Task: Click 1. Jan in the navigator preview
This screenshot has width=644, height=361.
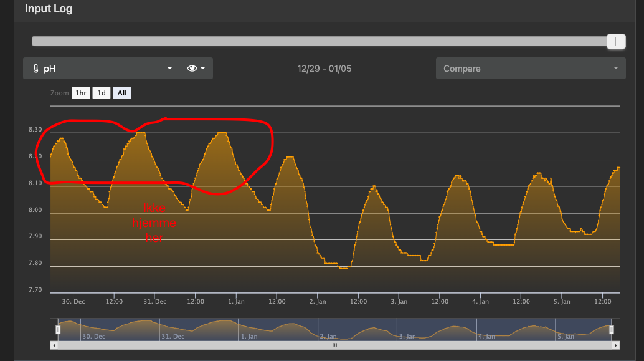Action: tap(249, 336)
